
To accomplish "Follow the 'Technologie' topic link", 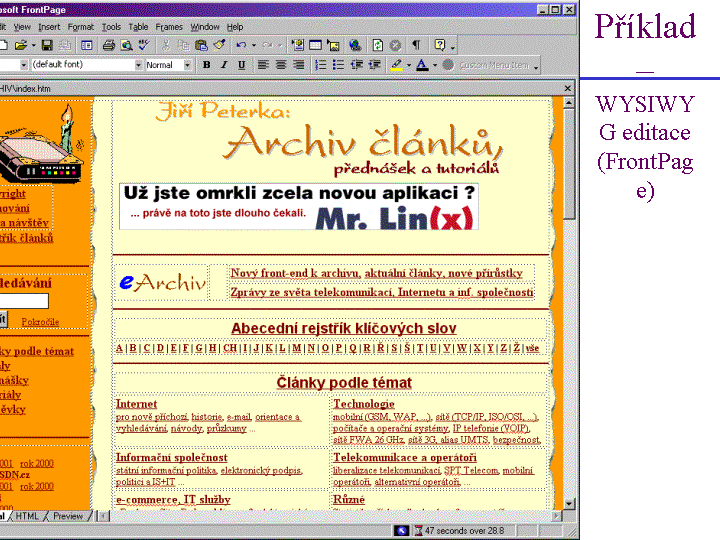I will [364, 404].
